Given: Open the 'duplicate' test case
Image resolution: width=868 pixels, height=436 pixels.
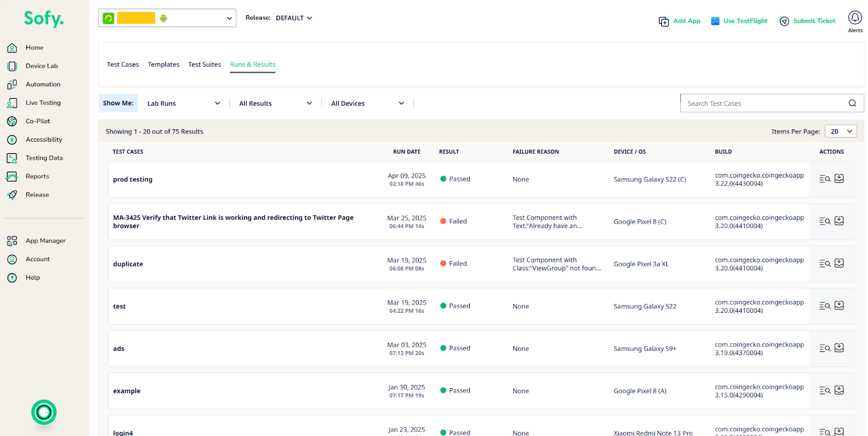Looking at the screenshot, I should pyautogui.click(x=128, y=264).
